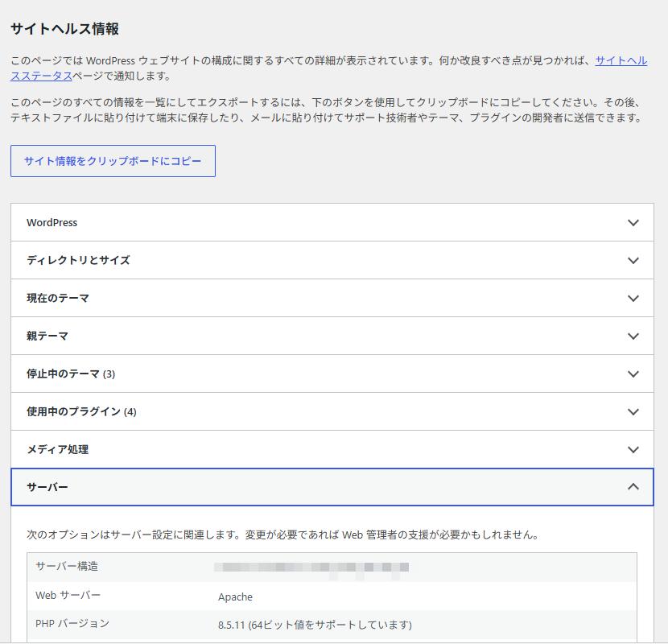This screenshot has height=644, width=668.
Task: Click the Web サーバー row label
Action: 68,596
